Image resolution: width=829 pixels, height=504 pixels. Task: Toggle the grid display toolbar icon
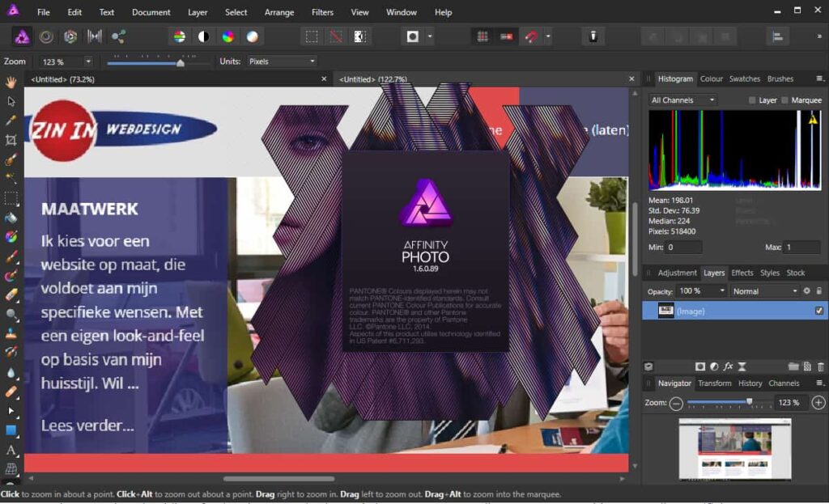(483, 36)
